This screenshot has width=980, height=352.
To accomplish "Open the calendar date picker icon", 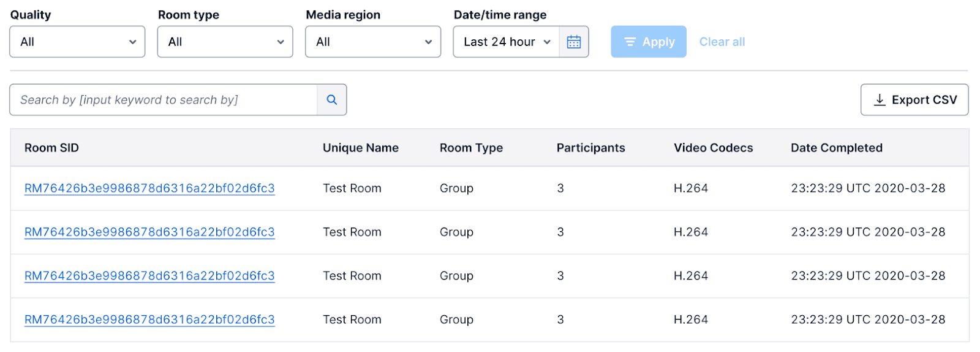I will click(x=573, y=42).
